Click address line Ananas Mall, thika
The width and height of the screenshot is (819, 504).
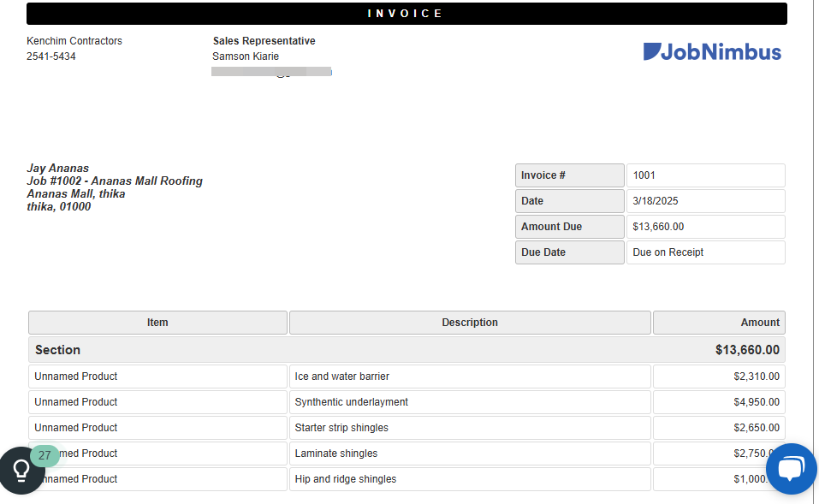coord(75,193)
